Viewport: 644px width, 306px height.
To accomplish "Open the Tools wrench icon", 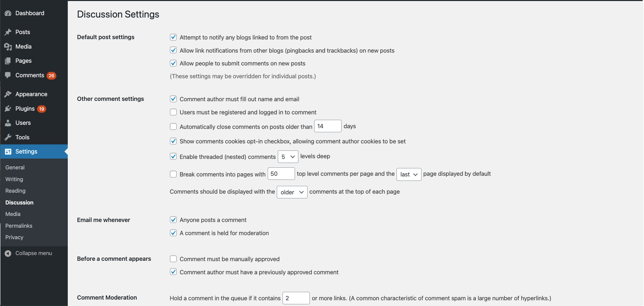I will [x=8, y=137].
